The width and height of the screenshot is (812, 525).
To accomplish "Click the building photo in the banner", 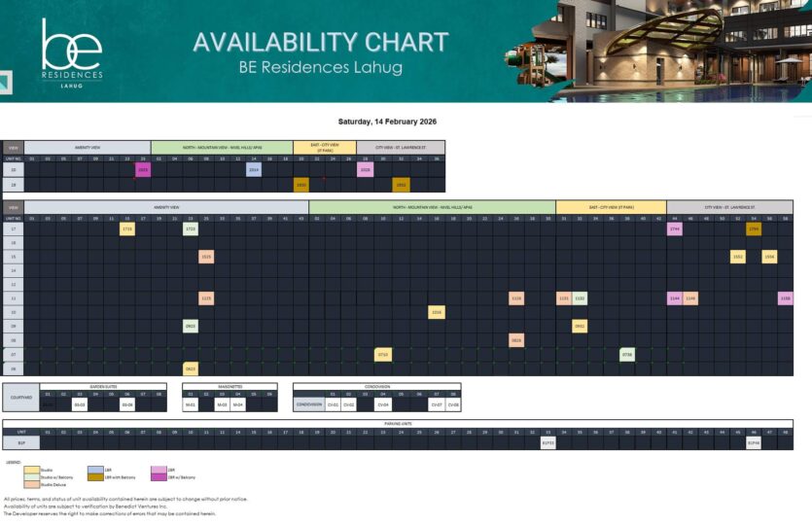I will (657, 51).
